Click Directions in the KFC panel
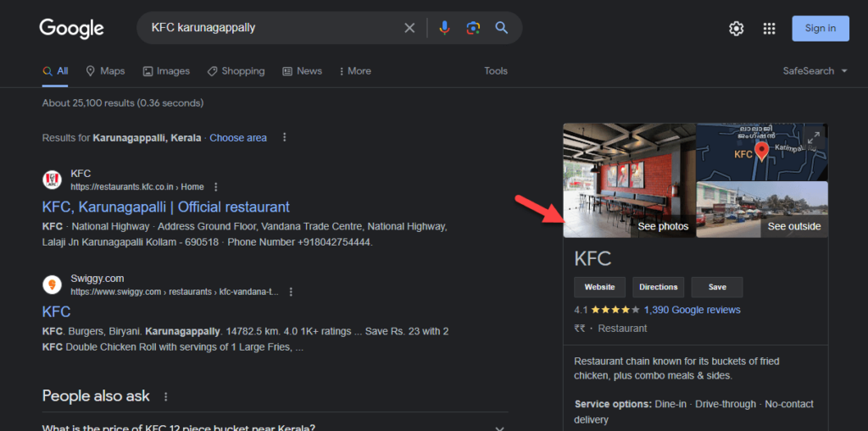Screen dimensions: 868x431 coord(658,287)
